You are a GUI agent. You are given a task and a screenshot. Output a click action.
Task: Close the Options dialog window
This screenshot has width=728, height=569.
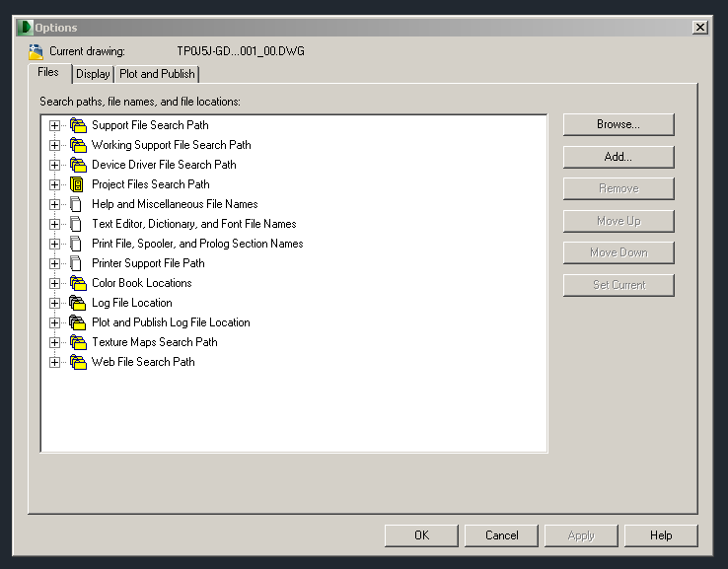(x=699, y=28)
